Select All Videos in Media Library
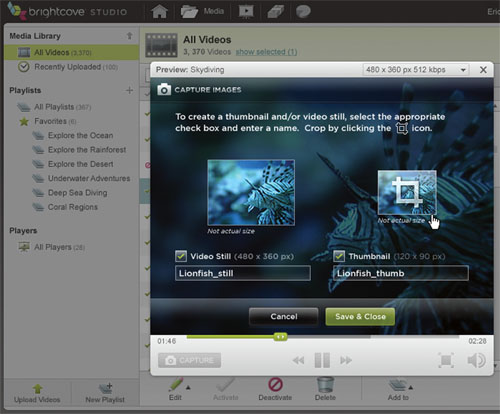 (72, 52)
